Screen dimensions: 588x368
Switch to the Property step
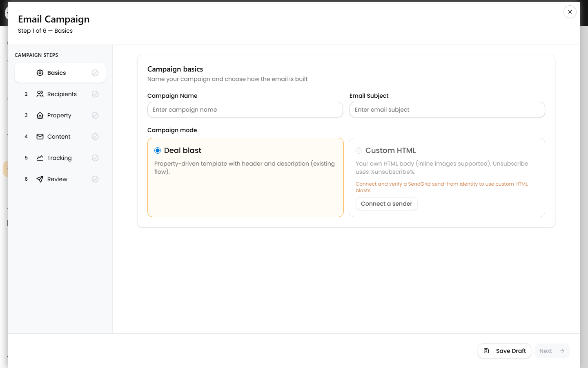tap(60, 115)
